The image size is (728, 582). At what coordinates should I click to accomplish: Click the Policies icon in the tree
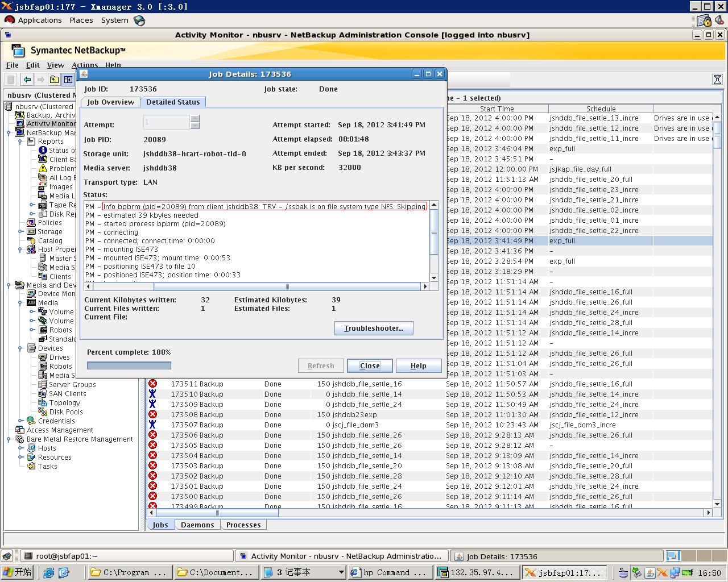[31, 222]
